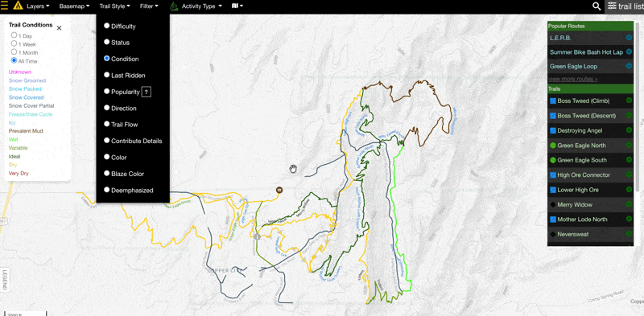Open the Filter dropdown
Image resolution: width=644 pixels, height=316 pixels.
pyautogui.click(x=149, y=6)
